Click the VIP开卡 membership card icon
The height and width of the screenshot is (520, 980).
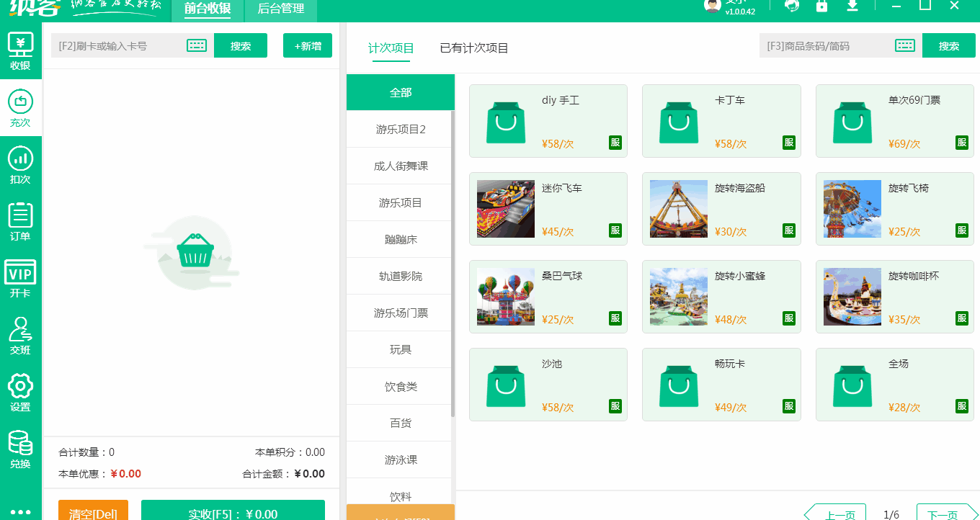(20, 276)
